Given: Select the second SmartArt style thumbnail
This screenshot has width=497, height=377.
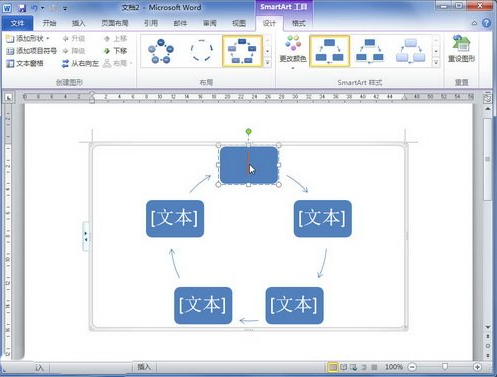Looking at the screenshot, I should point(370,51).
